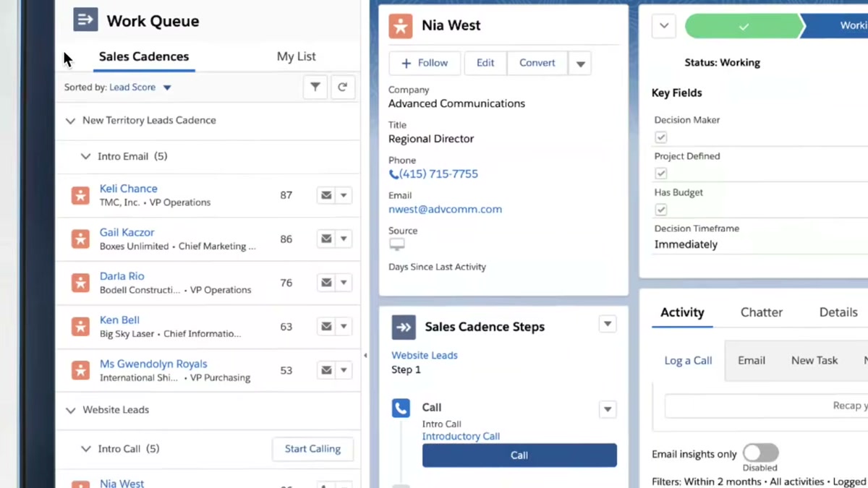Viewport: 868px width, 488px height.
Task: Click the Call step phone icon
Action: tap(401, 408)
